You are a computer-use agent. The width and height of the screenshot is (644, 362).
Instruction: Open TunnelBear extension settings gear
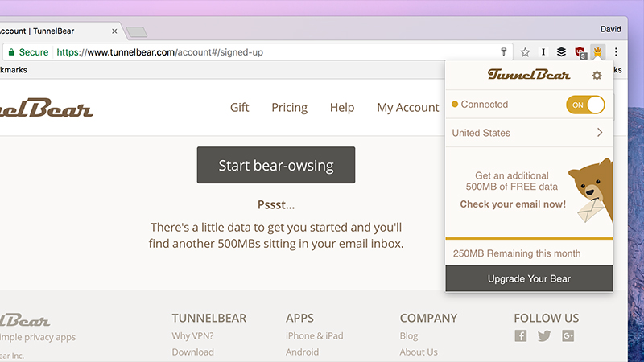597,76
